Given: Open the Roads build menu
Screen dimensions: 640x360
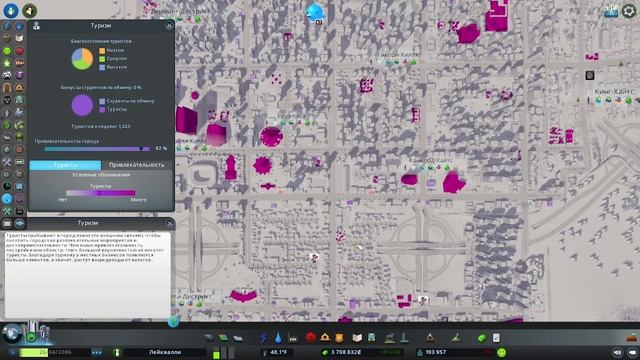Looking at the screenshot, I should point(209,338).
